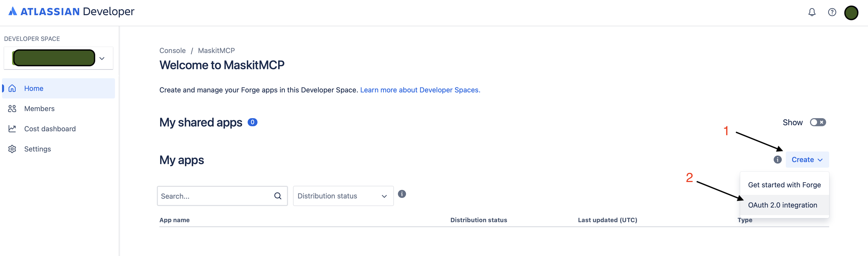Open the Members page
This screenshot has height=256, width=868.
pyautogui.click(x=59, y=109)
